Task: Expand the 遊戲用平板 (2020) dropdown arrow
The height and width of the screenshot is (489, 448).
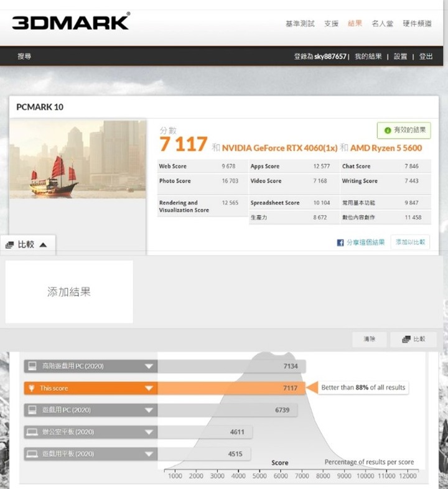Action: (x=149, y=454)
